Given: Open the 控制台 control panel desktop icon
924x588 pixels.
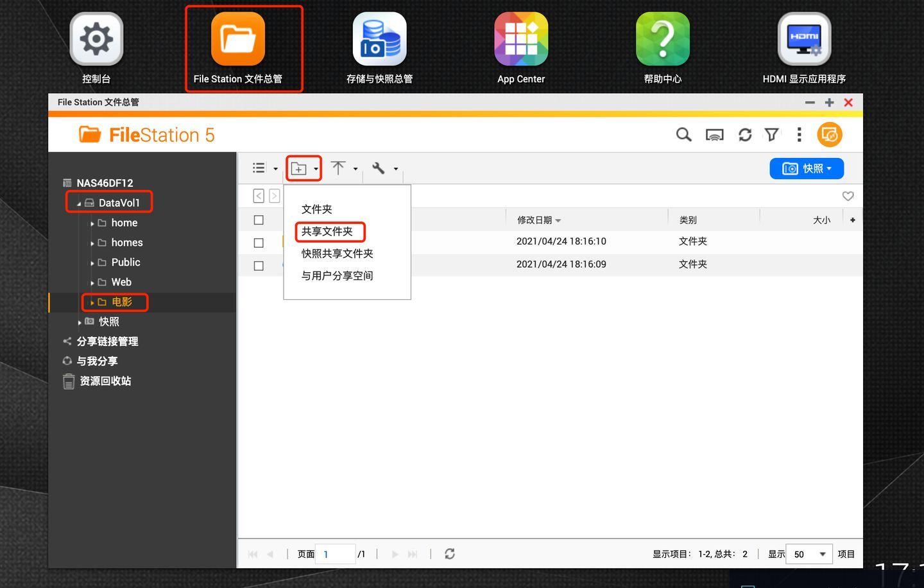Looking at the screenshot, I should coord(96,39).
